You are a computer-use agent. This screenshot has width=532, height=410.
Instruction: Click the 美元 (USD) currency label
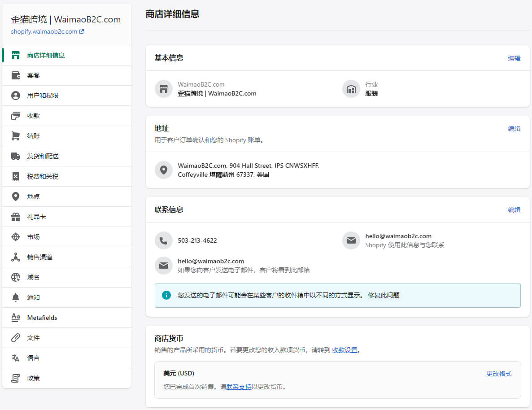[x=179, y=373]
